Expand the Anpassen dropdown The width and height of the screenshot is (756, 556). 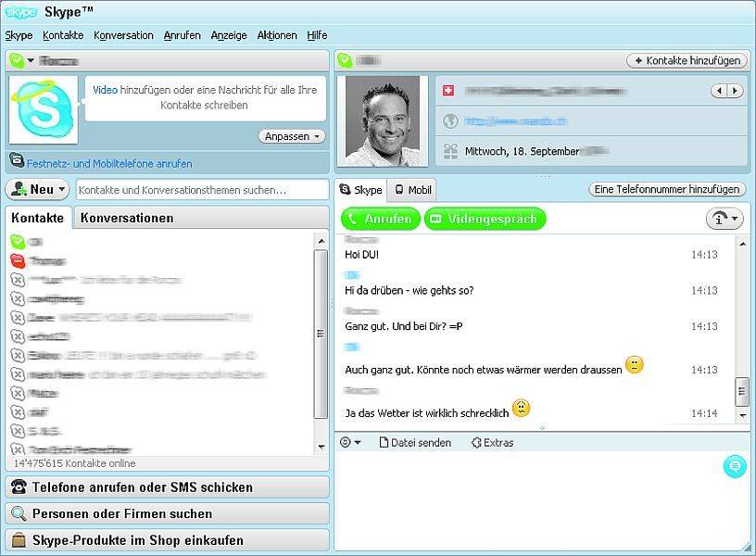[292, 136]
